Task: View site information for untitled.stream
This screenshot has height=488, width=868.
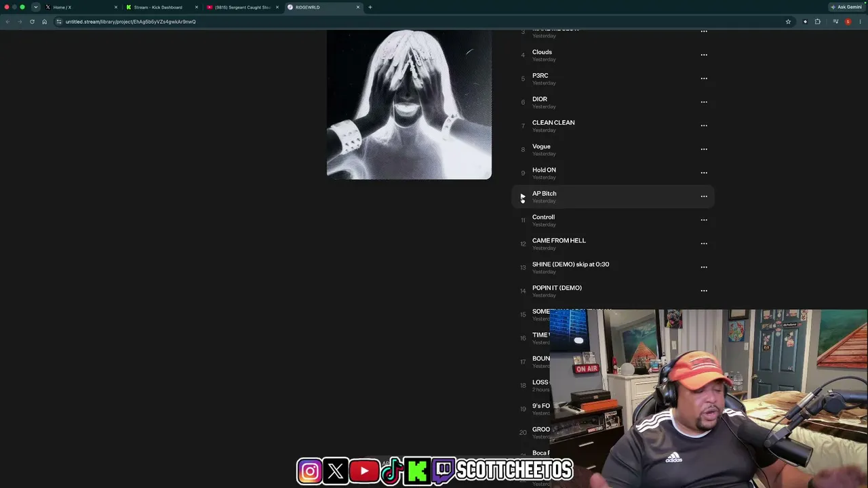Action: click(59, 22)
